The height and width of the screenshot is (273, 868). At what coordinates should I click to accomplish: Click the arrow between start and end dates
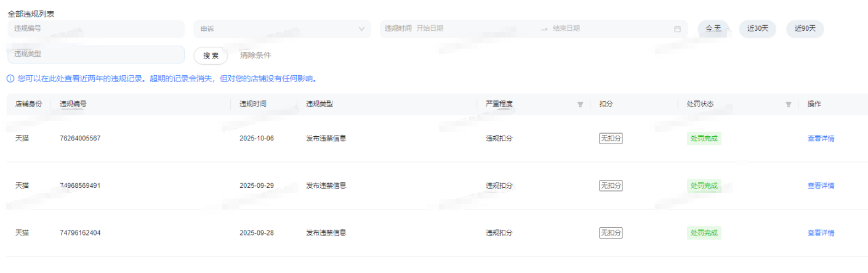pyautogui.click(x=544, y=29)
